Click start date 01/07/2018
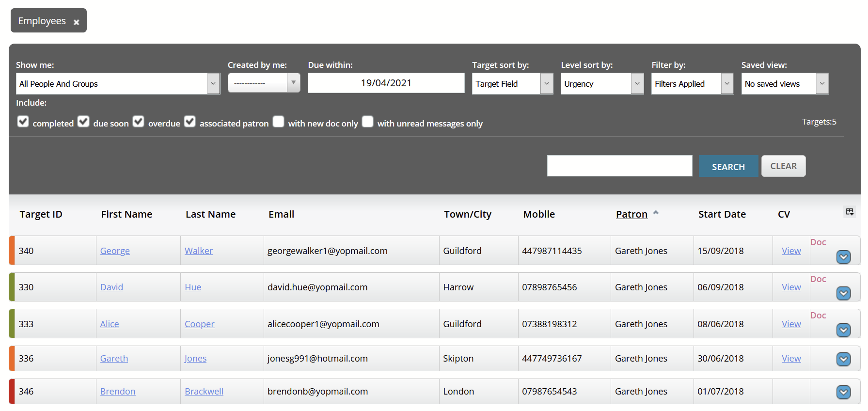 point(720,391)
